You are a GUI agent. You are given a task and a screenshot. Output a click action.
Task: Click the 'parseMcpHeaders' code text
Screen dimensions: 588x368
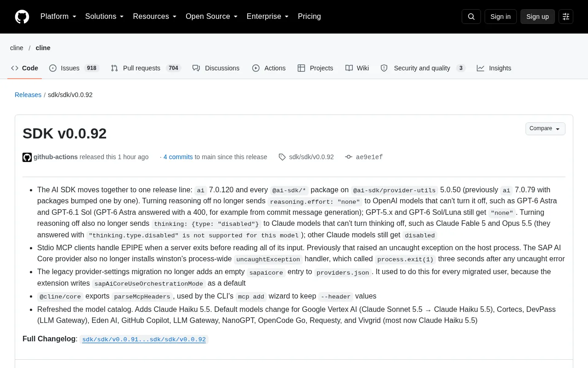click(x=142, y=297)
